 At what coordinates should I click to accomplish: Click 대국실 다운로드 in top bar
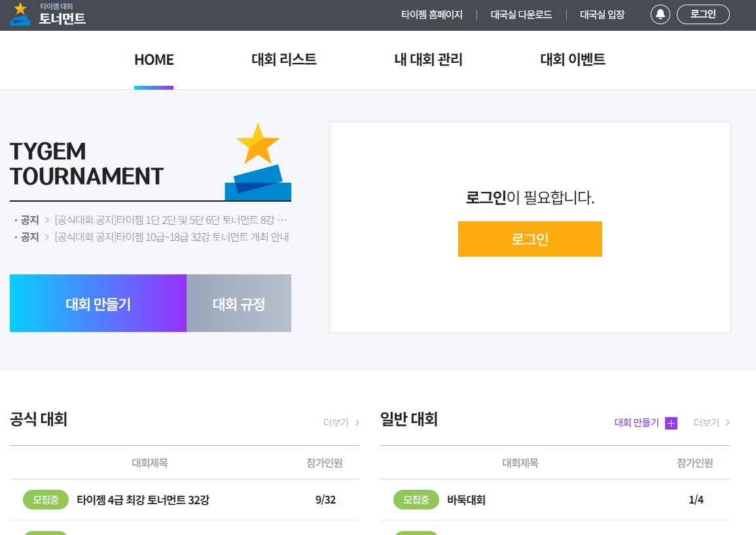click(x=521, y=15)
